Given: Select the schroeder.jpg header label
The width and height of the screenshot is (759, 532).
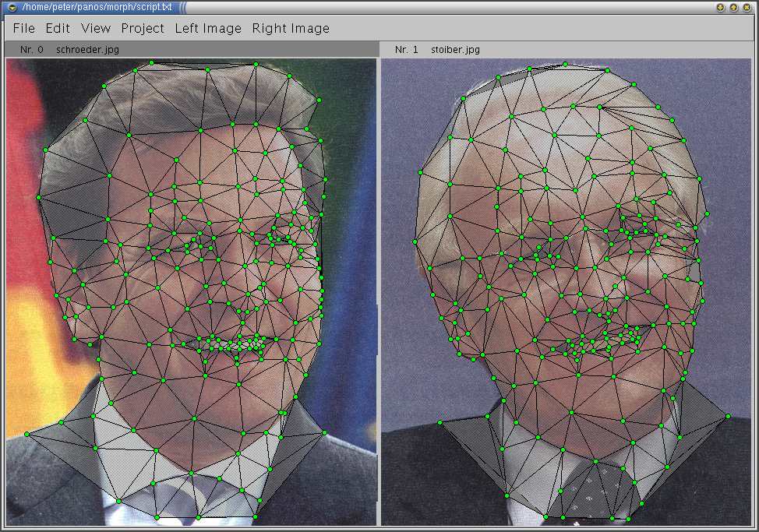Looking at the screenshot, I should [x=87, y=49].
